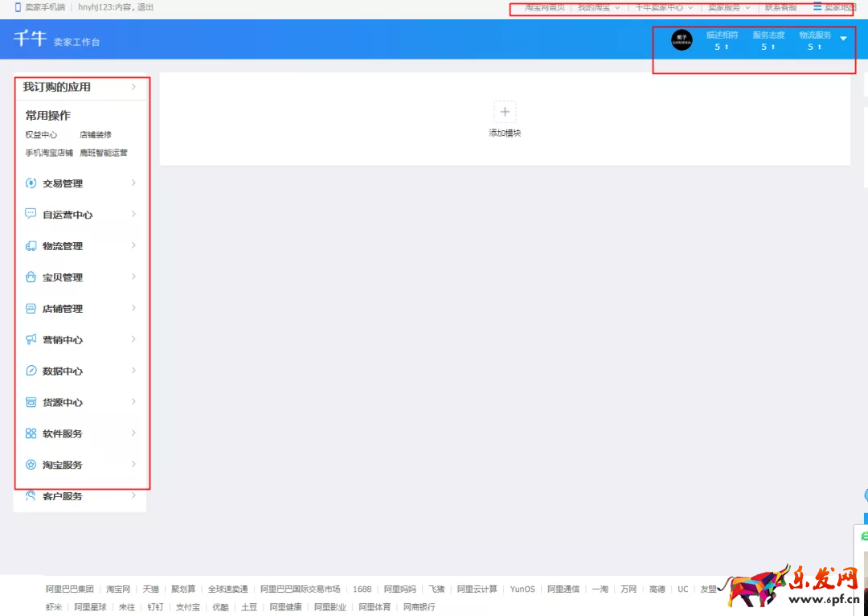Open the 阿里云计算 footer link

(x=477, y=589)
